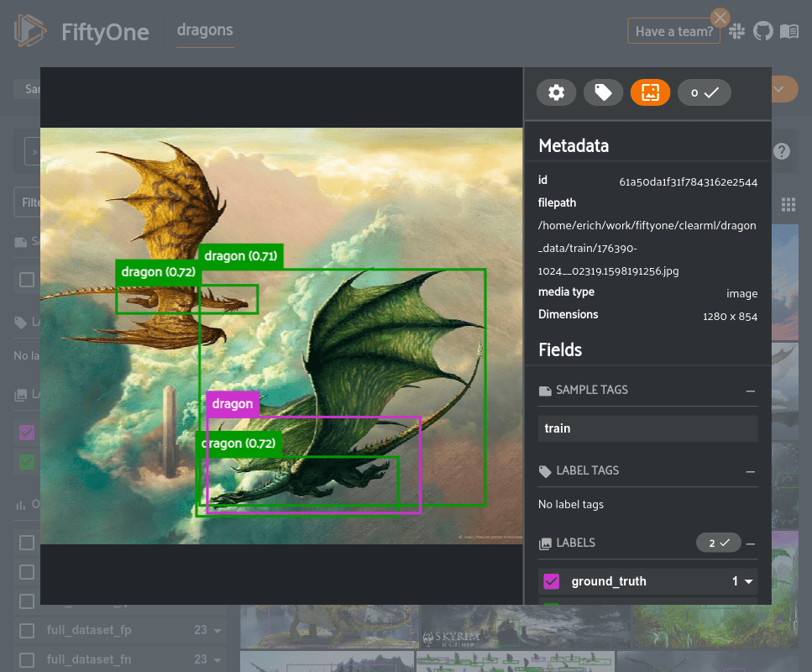Select the 'dragon (0.71)' prediction label
The image size is (812, 672).
pos(241,256)
